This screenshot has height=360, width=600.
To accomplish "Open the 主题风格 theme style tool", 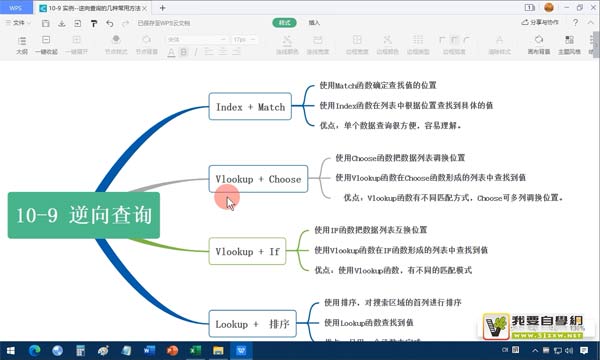I will (x=569, y=45).
